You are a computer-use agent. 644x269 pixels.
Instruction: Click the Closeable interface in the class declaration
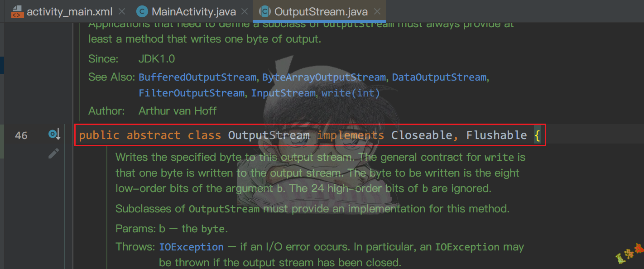pyautogui.click(x=422, y=134)
